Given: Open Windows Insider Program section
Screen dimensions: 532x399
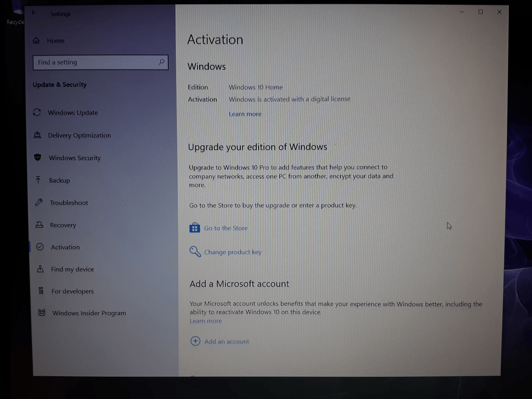Looking at the screenshot, I should pos(89,313).
